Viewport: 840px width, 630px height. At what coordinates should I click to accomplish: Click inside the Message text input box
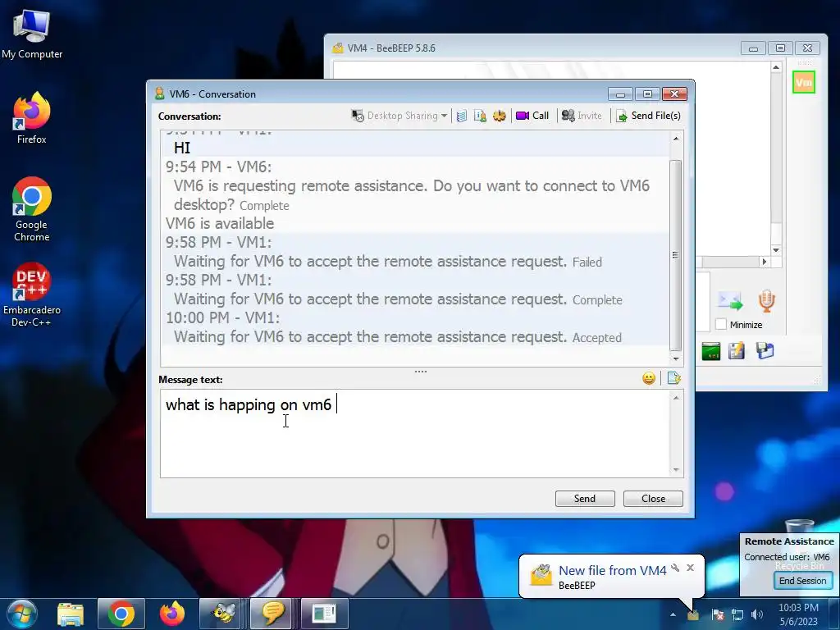click(414, 433)
